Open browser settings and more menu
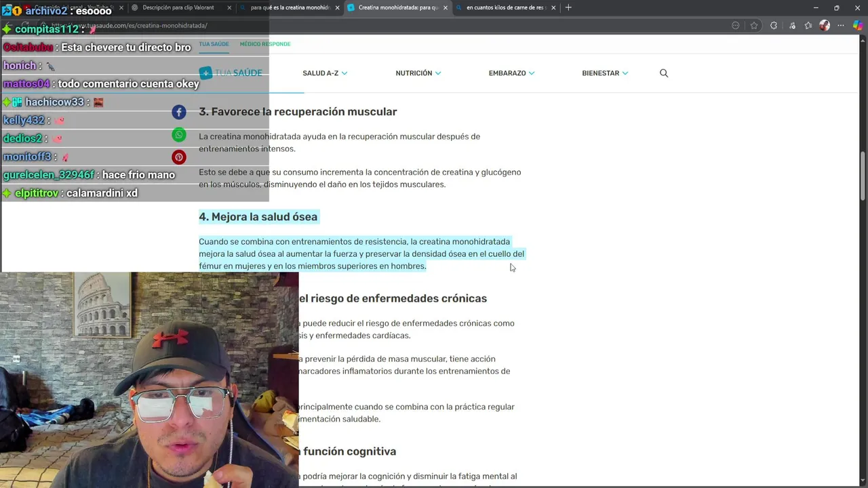 [x=842, y=26]
